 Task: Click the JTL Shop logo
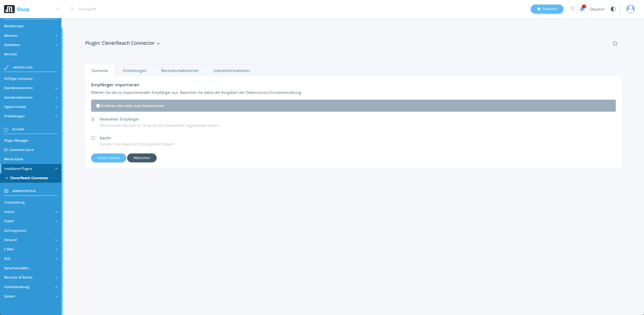(17, 9)
